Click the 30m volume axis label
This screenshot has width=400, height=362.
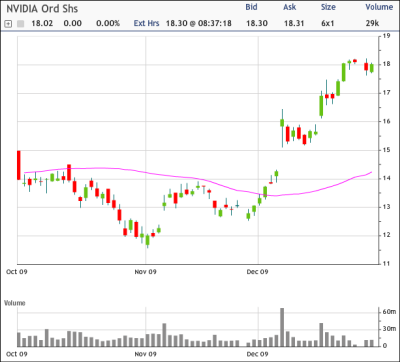pyautogui.click(x=389, y=329)
